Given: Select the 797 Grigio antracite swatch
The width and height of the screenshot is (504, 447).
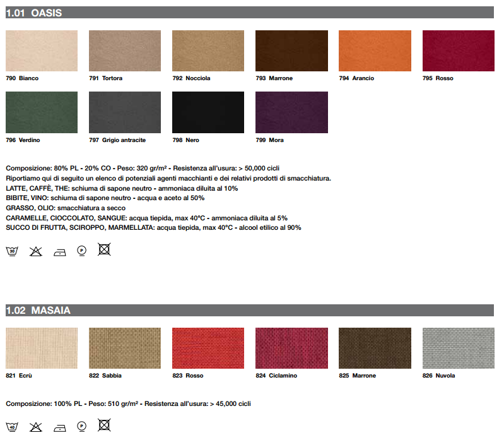Looking at the screenshot, I should [125, 112].
